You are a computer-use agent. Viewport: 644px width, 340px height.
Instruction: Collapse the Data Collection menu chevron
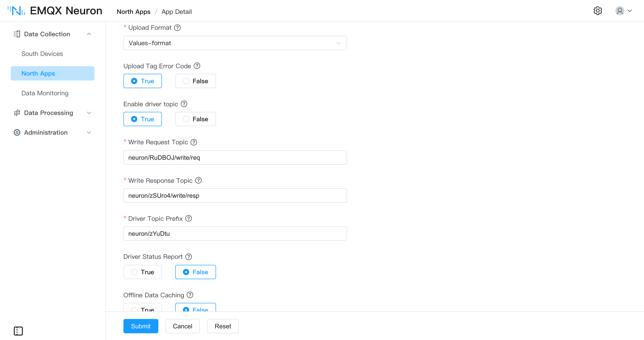tap(89, 34)
